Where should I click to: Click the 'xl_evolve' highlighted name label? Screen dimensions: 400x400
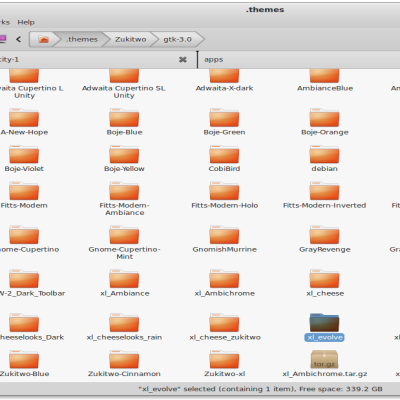[324, 337]
